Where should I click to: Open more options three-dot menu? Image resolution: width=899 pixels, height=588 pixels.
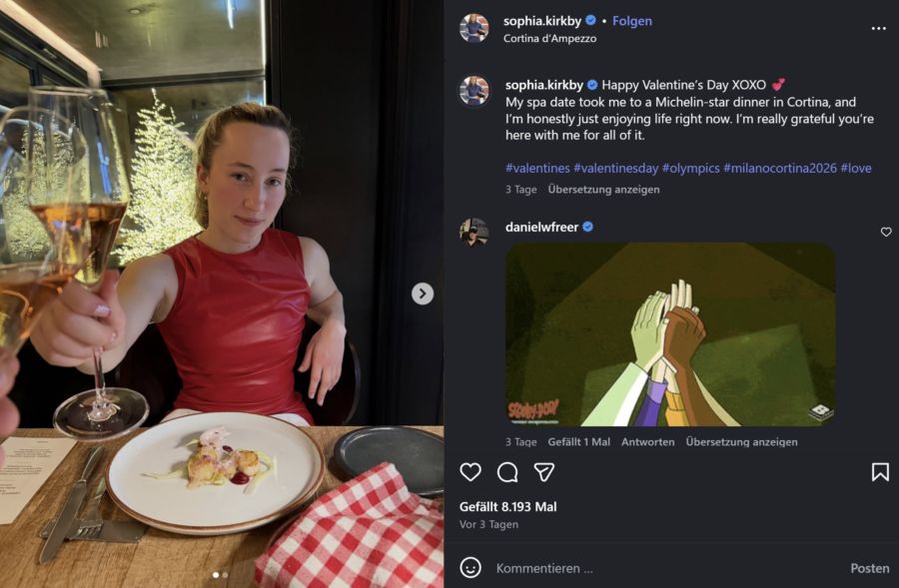tap(878, 29)
